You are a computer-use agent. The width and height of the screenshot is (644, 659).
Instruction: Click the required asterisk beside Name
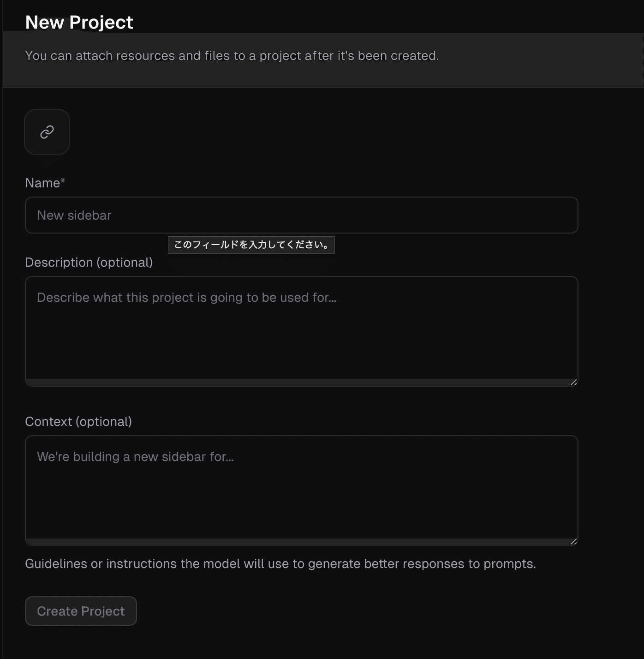[x=63, y=180]
